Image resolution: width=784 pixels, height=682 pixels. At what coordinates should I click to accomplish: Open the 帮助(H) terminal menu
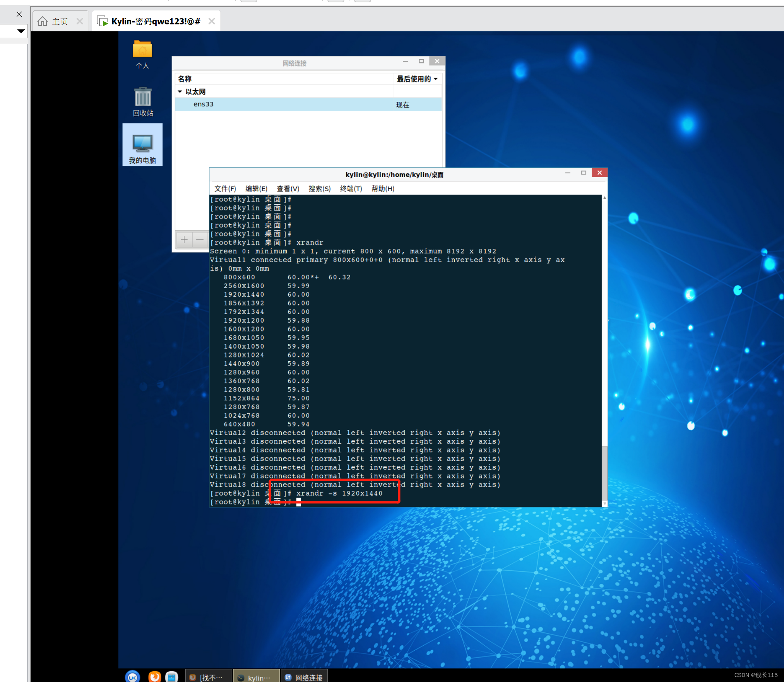tap(382, 189)
